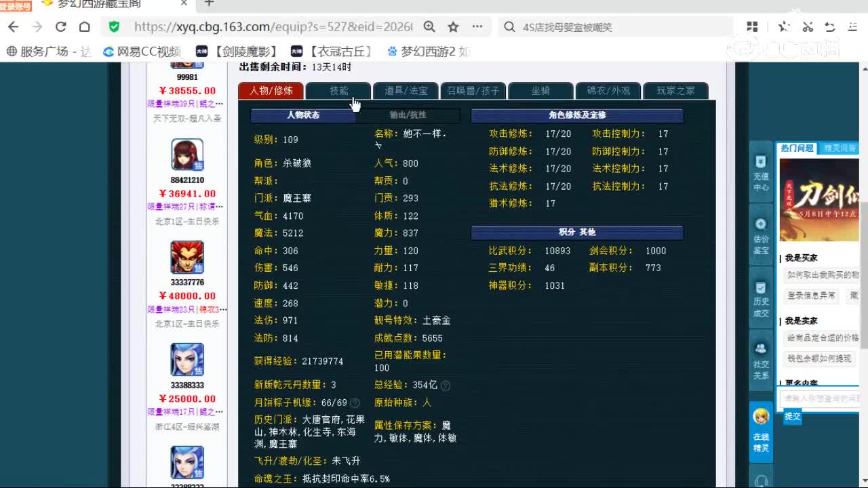The width and height of the screenshot is (868, 488).
Task: Select character avatar priced ¥36941.00
Action: click(x=187, y=155)
